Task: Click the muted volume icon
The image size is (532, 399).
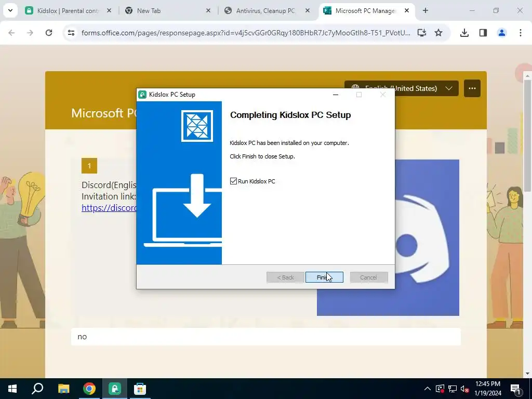Action: (465, 389)
